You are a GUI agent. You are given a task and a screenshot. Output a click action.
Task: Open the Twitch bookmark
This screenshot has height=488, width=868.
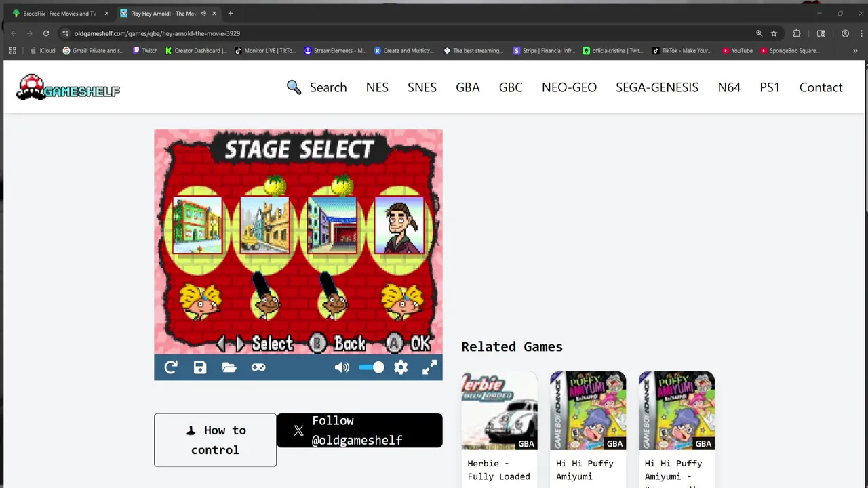[145, 51]
